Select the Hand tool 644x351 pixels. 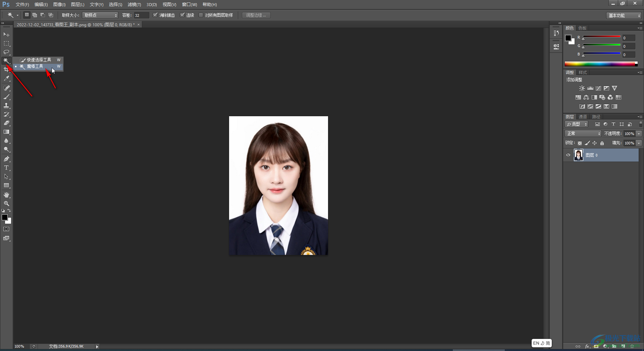[6, 195]
